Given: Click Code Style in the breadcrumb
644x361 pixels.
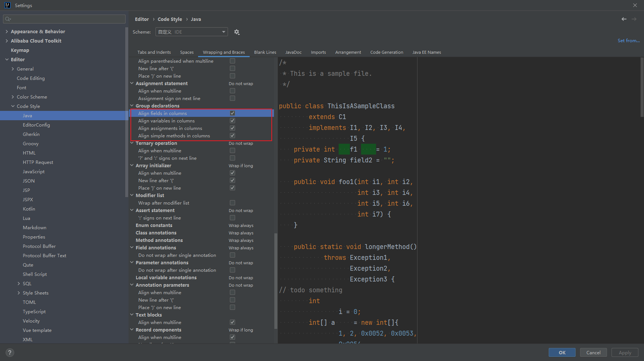Looking at the screenshot, I should (170, 19).
